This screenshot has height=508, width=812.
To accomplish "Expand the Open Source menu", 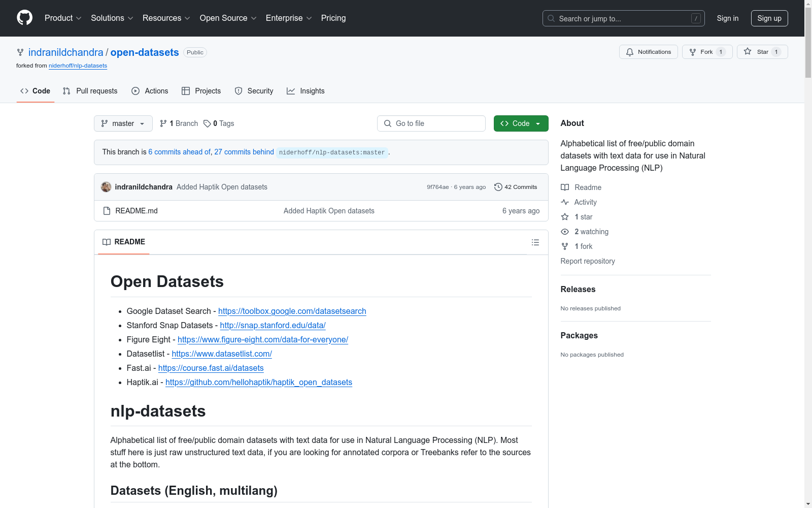I will point(228,18).
